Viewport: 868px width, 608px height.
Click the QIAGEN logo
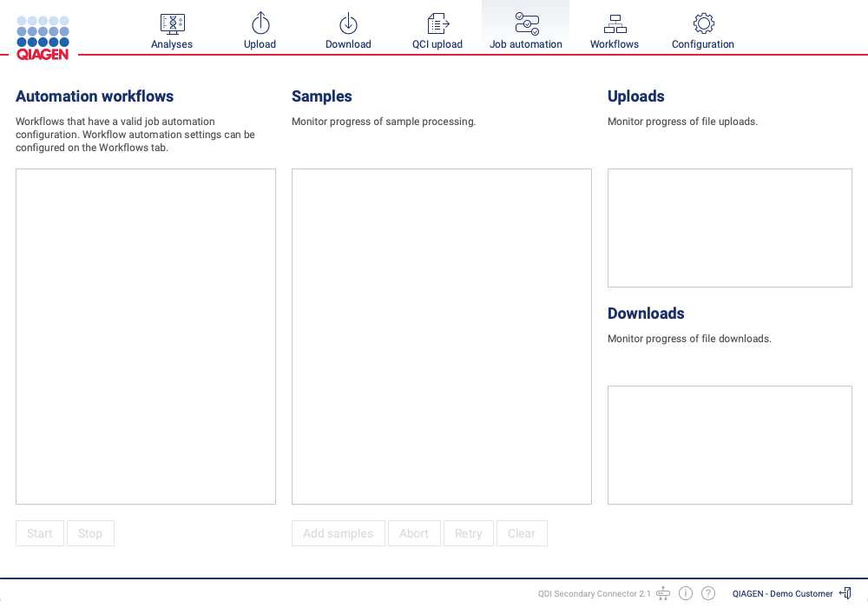click(43, 36)
